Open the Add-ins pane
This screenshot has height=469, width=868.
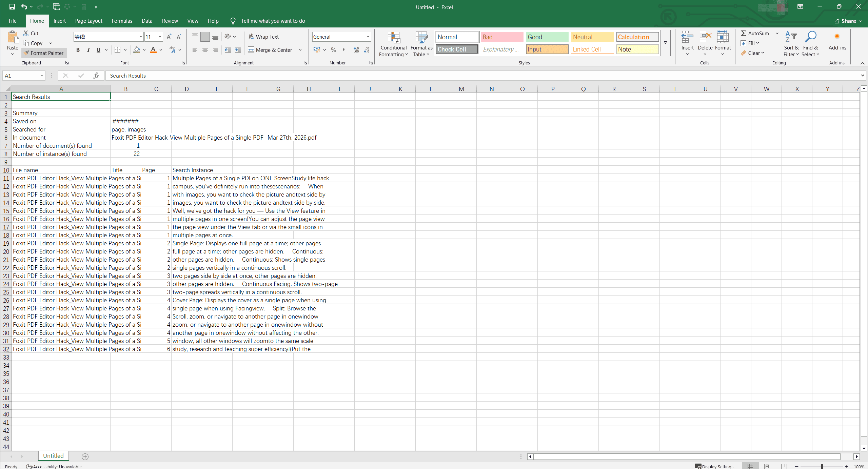click(x=837, y=41)
